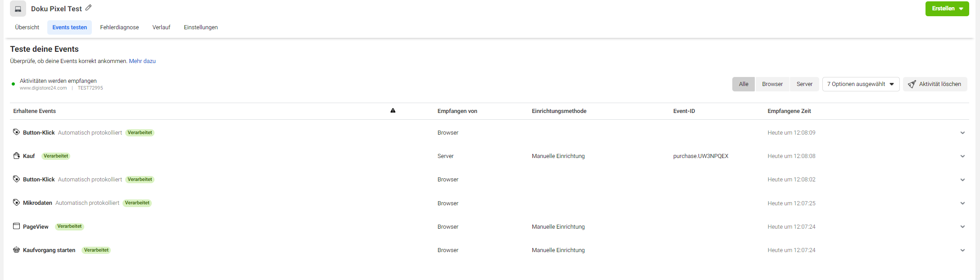The image size is (980, 280).
Task: Open the Mehr dazu link
Action: (142, 61)
